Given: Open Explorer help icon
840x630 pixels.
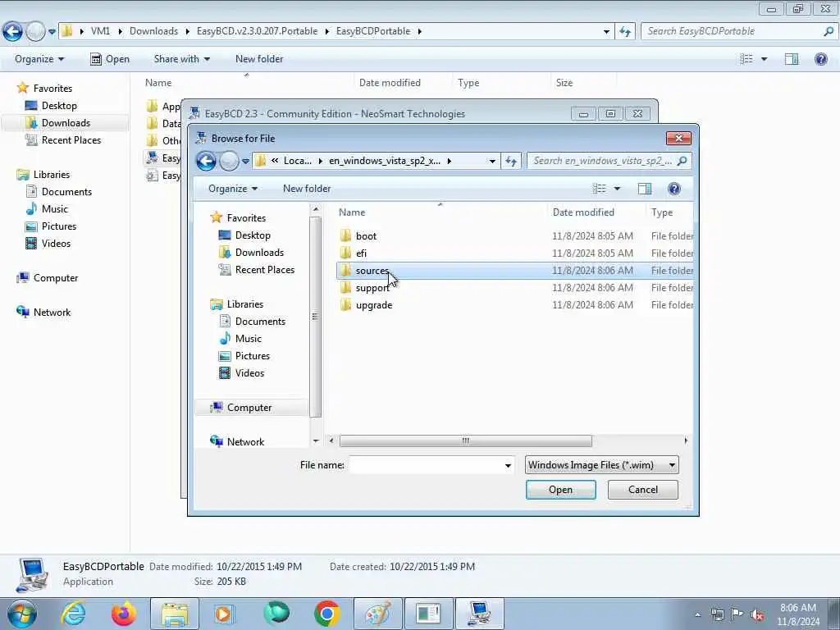Looking at the screenshot, I should click(x=820, y=59).
